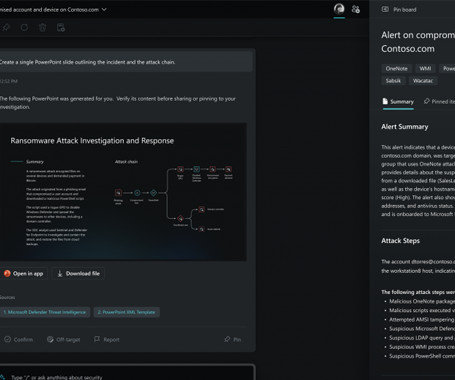This screenshot has height=380, width=455.
Task: Pin this response to the board
Action: coord(233,339)
